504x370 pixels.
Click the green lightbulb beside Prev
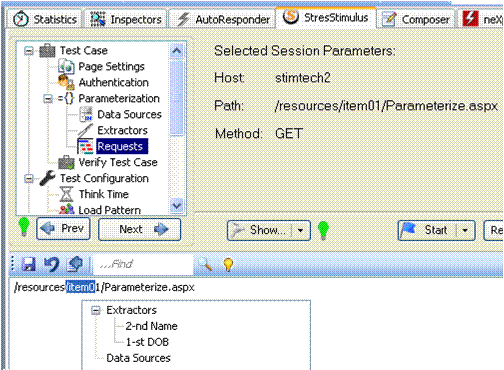click(x=24, y=227)
